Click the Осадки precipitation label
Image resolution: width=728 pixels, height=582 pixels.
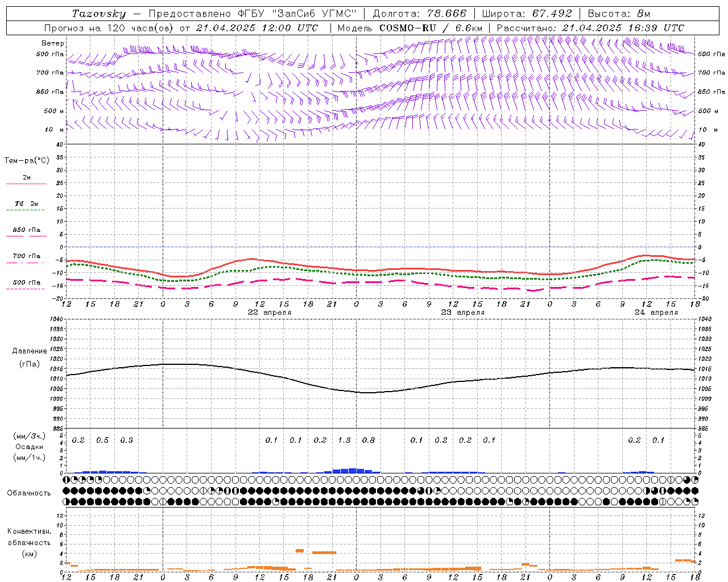(x=30, y=447)
